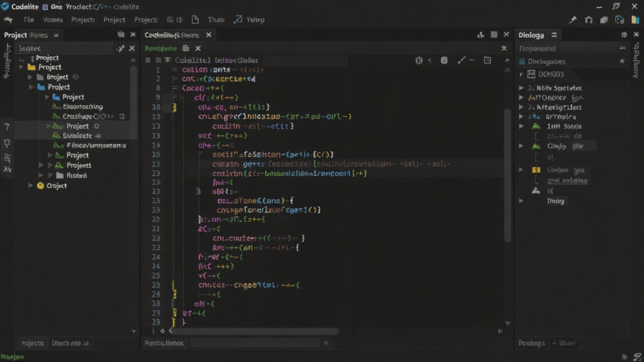
Task: Click the magnifier search icon in menu bar
Action: 170,19
